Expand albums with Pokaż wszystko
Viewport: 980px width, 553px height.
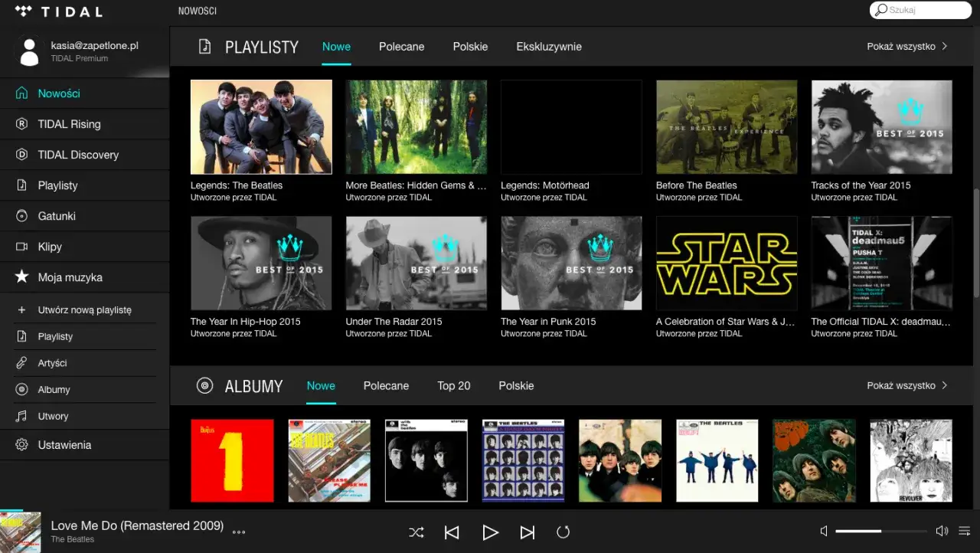(907, 386)
